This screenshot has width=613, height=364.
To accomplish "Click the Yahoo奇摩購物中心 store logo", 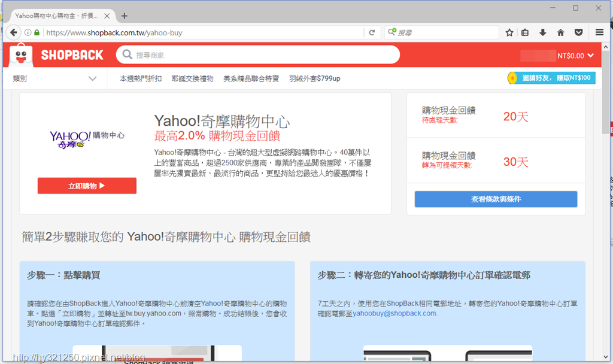I will 87,139.
